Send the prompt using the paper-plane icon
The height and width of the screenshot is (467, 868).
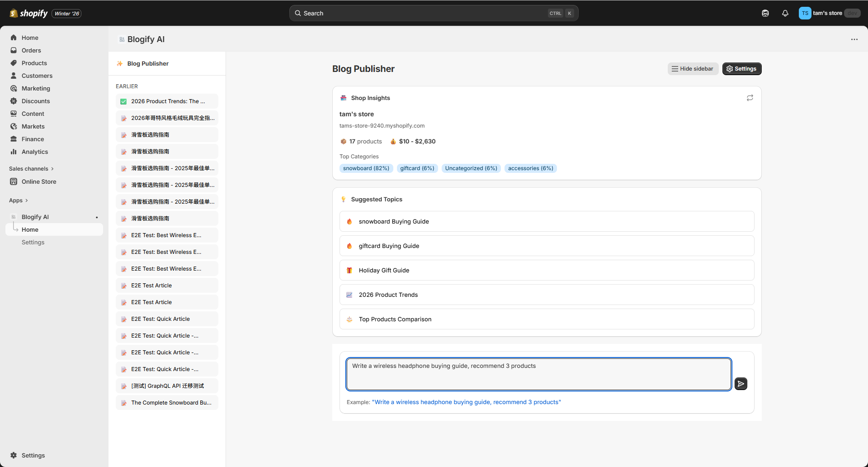[x=741, y=384]
